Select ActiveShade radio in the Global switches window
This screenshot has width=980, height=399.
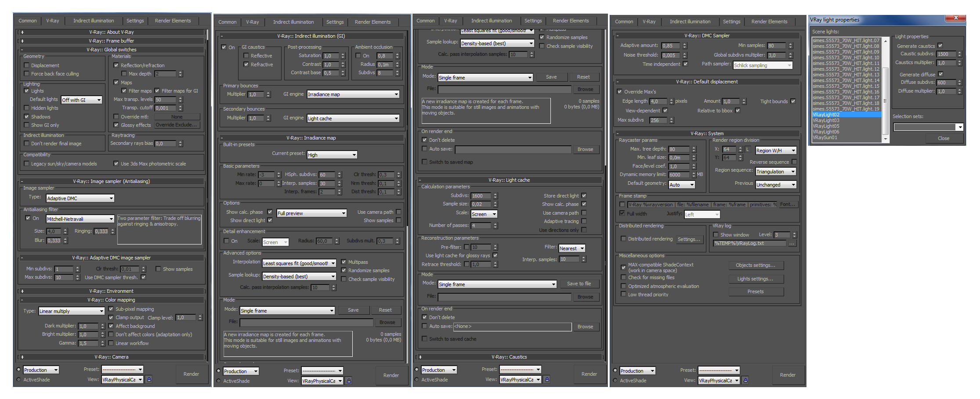19,380
